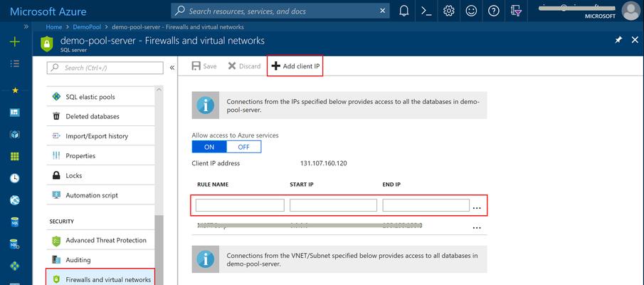The height and width of the screenshot is (285, 644).
Task: Click the START IP column header
Action: [302, 185]
